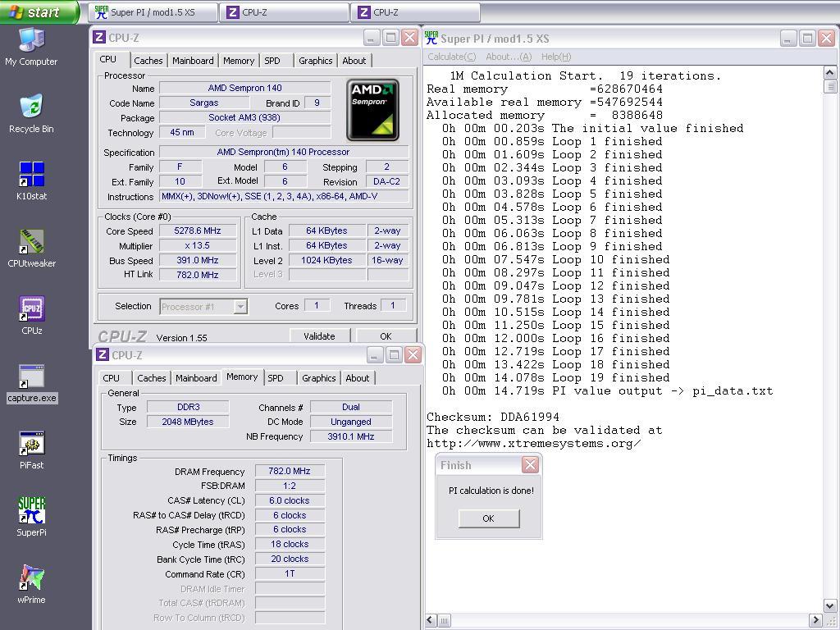This screenshot has height=630, width=840.
Task: Click the NB Frequency 3910.1 MHz value
Action: [351, 436]
